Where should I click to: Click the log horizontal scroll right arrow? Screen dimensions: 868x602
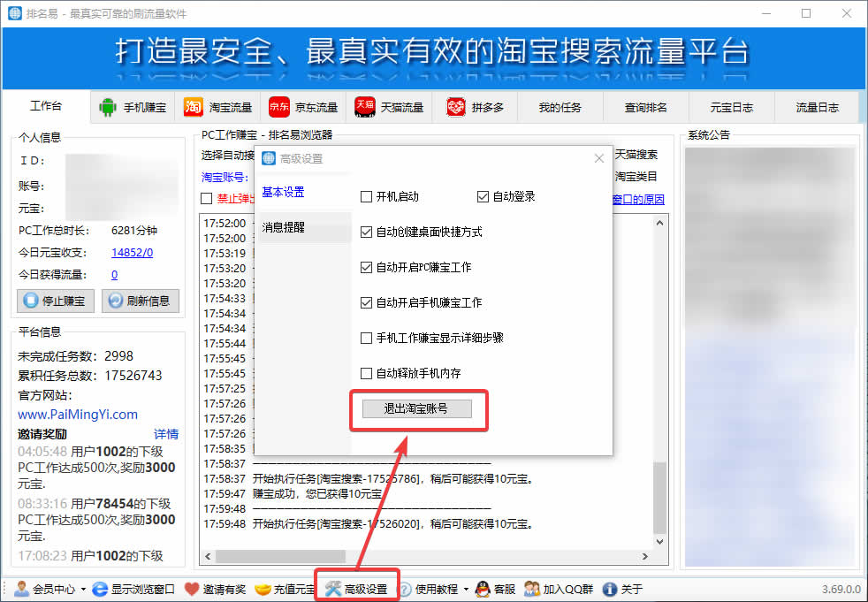tap(645, 556)
